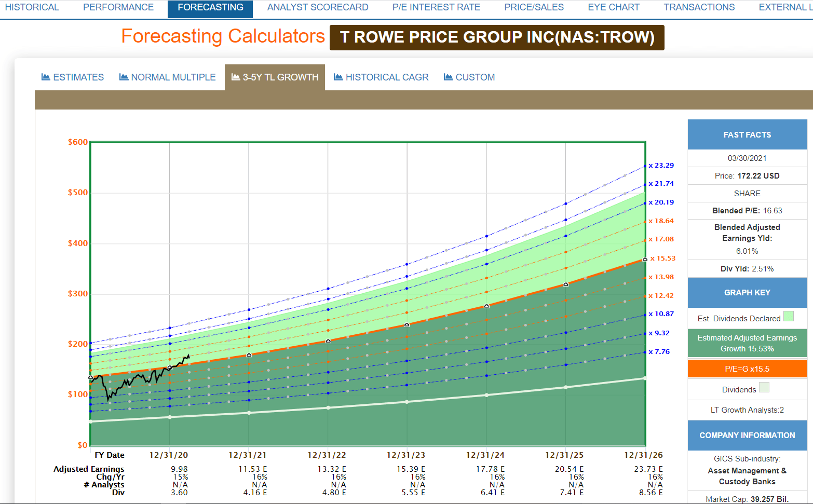Click the Price 172.22 USD value

click(x=758, y=176)
